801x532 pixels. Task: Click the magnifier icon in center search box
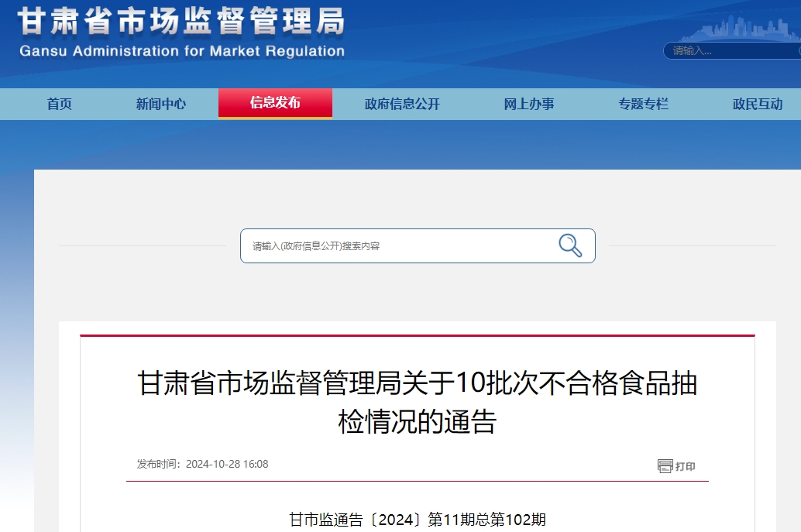coord(570,245)
